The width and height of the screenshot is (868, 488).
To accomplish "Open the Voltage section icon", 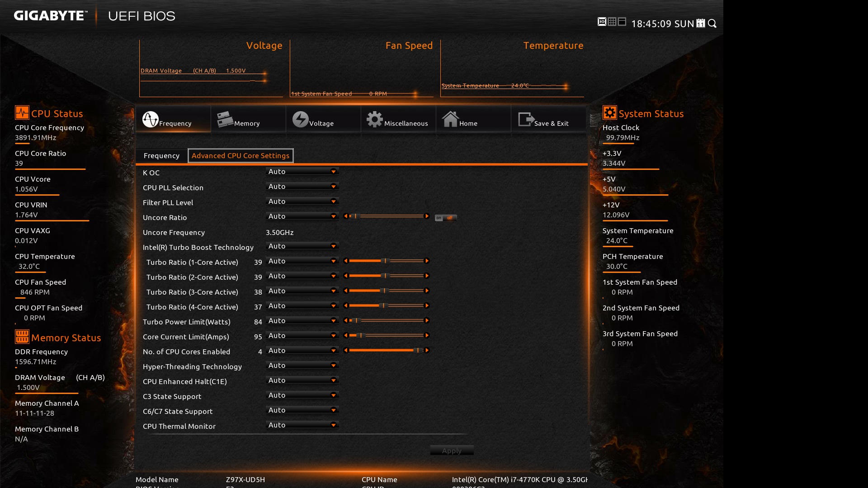I will (300, 119).
